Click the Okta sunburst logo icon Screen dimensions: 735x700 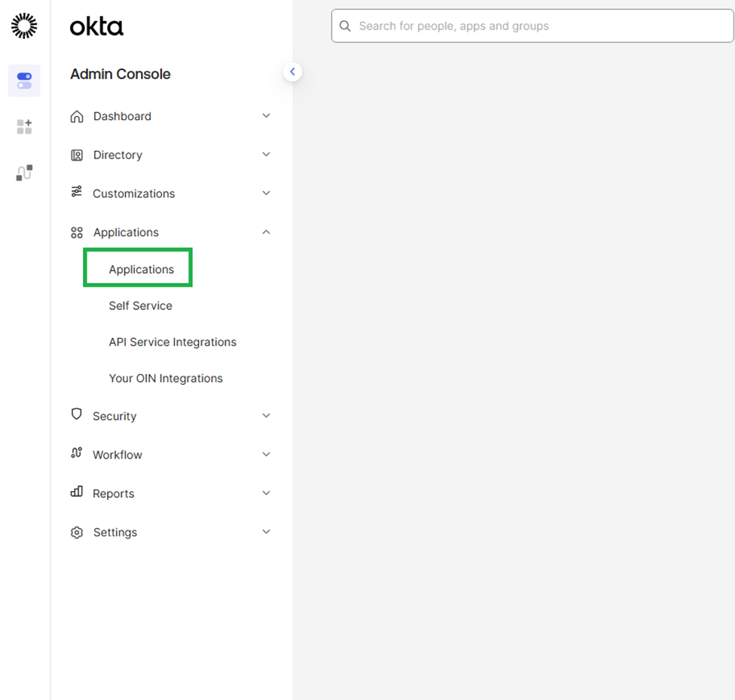(x=24, y=26)
